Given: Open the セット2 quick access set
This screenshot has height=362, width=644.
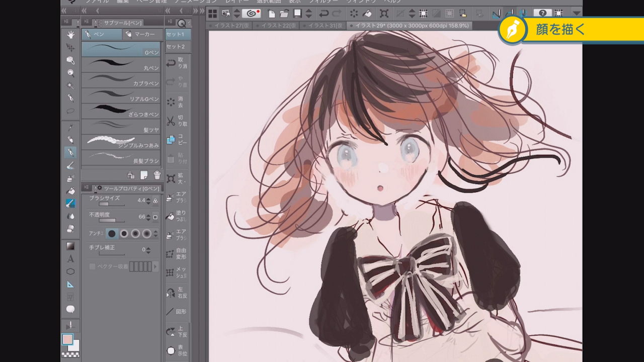Looking at the screenshot, I should [x=176, y=47].
